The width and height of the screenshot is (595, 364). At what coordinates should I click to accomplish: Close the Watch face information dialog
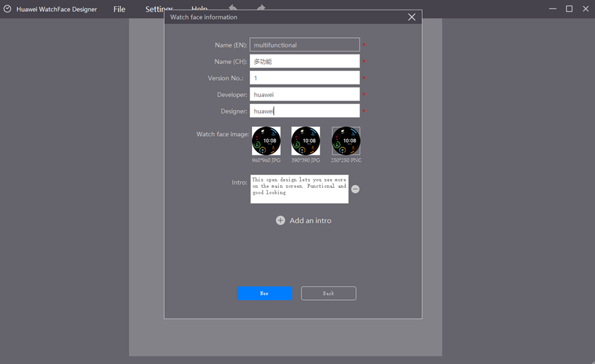pyautogui.click(x=412, y=17)
